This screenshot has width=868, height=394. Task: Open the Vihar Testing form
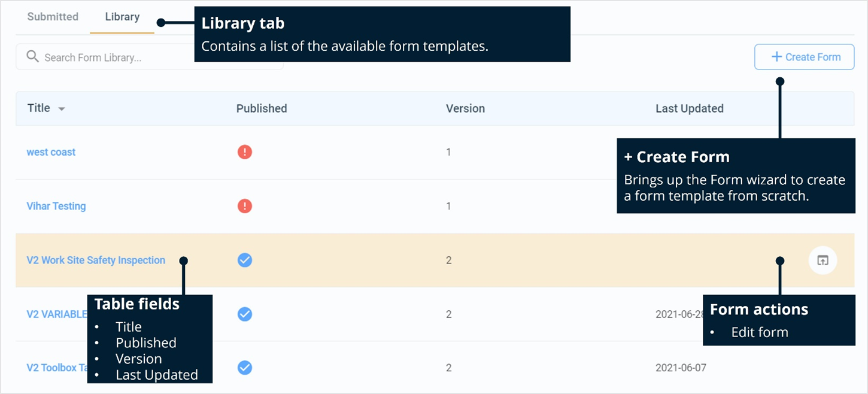[56, 206]
